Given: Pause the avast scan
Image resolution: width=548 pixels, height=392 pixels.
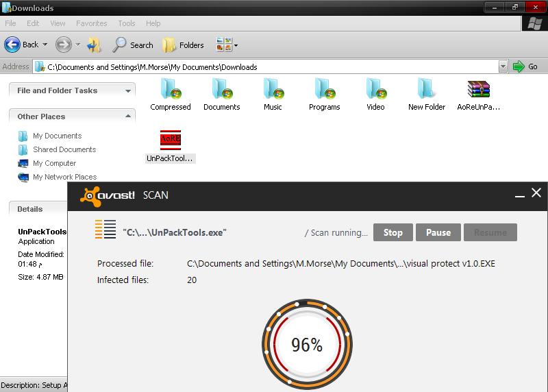Looking at the screenshot, I should coord(438,232).
